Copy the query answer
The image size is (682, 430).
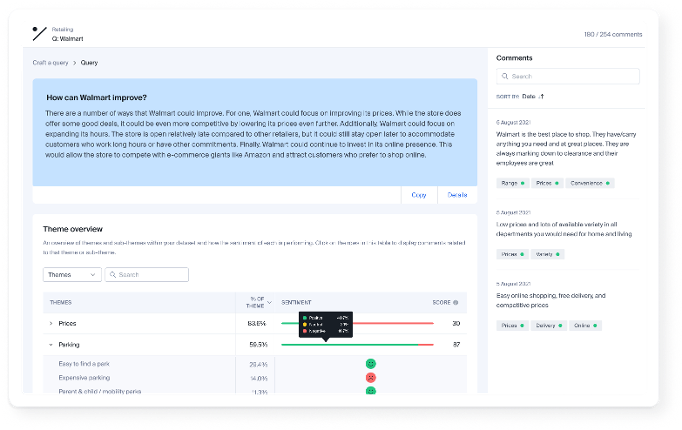(419, 195)
